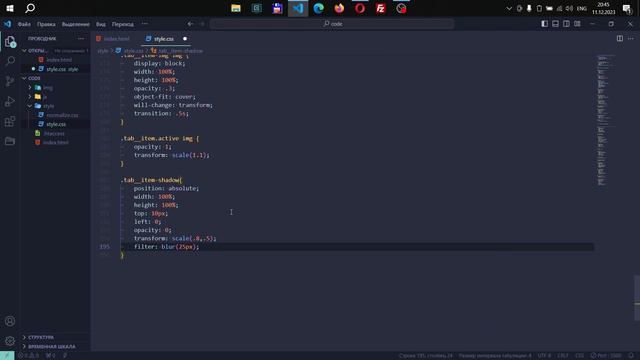Open File Explorer from Windows taskbar
This screenshot has width=640, height=360.
click(x=236, y=8)
